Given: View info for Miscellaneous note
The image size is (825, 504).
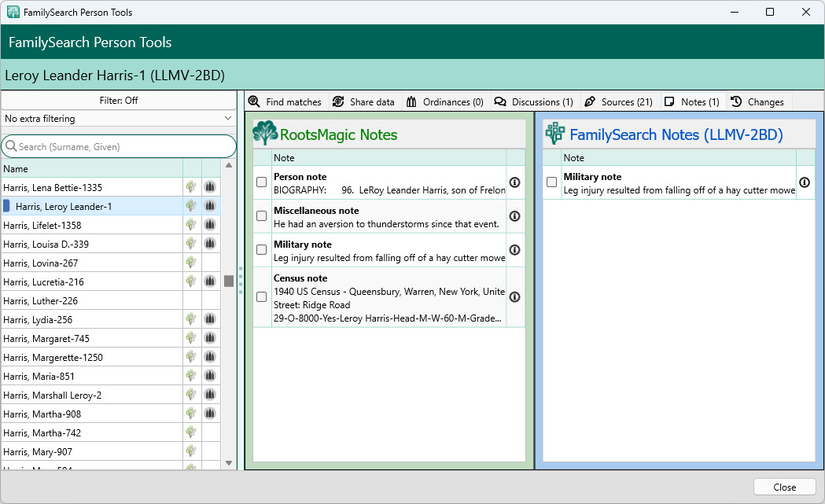Looking at the screenshot, I should [515, 215].
